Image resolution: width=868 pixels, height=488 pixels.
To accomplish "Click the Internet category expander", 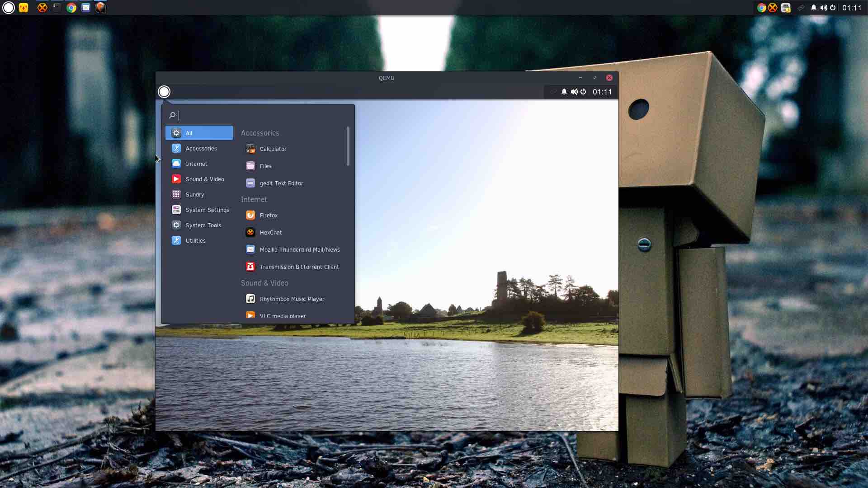I will click(196, 163).
